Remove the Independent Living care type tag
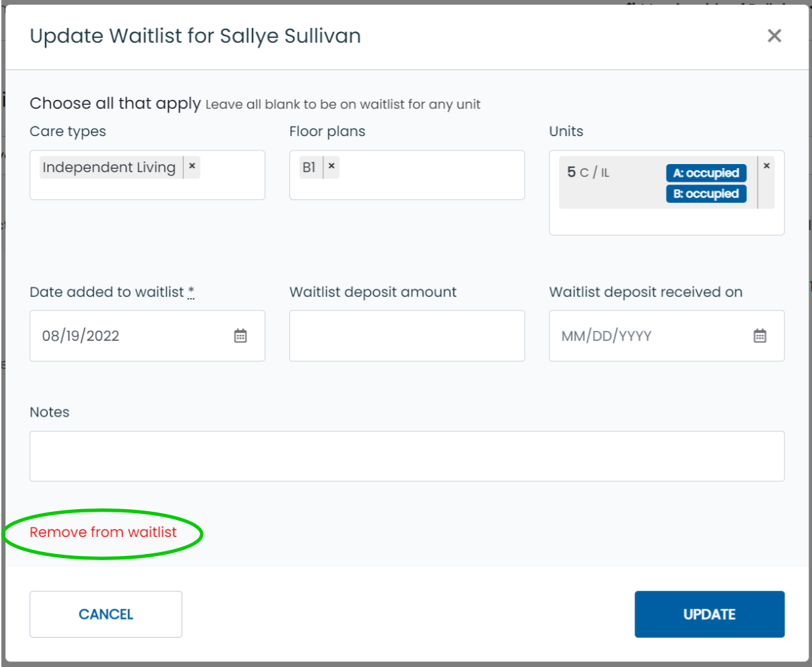Screen dimensions: 812x667 point(192,166)
